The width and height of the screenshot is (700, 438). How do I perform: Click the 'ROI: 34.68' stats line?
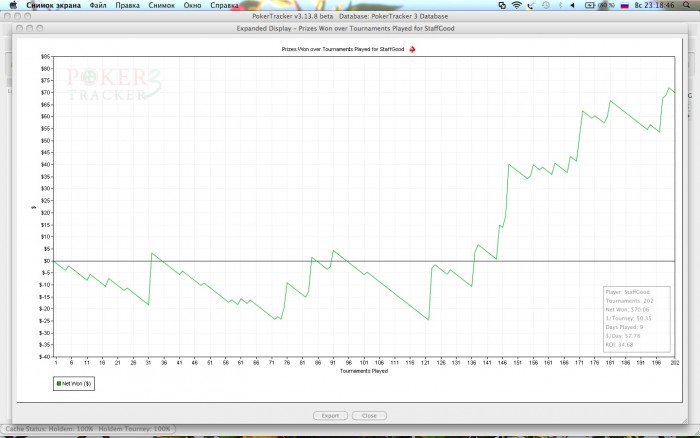[x=619, y=345]
